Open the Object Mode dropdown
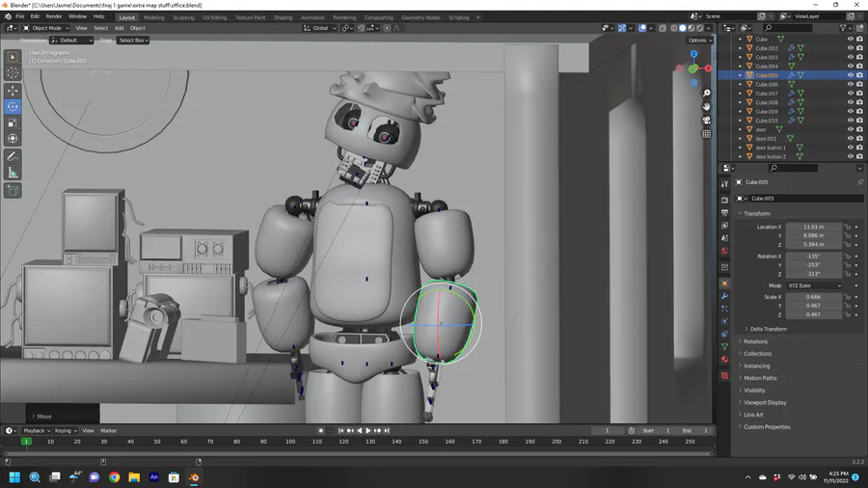The height and width of the screenshot is (488, 868). pos(46,28)
